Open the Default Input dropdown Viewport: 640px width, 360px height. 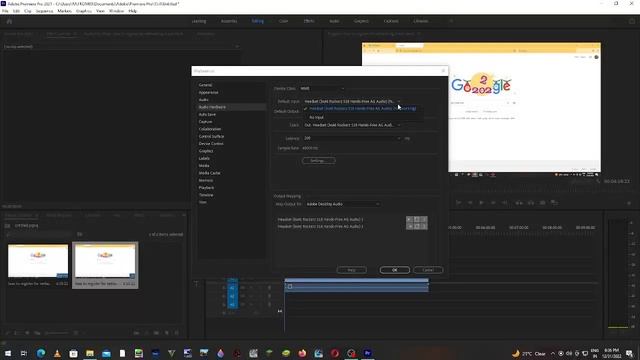[352, 101]
